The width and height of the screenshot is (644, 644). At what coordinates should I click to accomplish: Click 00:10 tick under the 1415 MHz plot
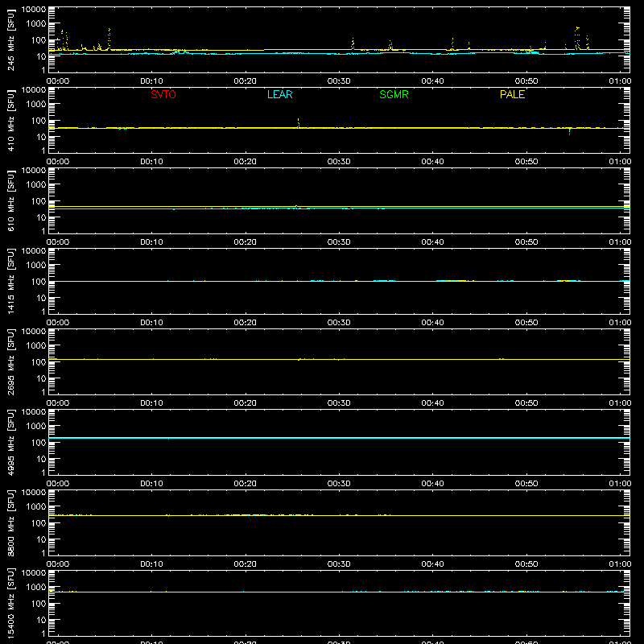point(151,323)
